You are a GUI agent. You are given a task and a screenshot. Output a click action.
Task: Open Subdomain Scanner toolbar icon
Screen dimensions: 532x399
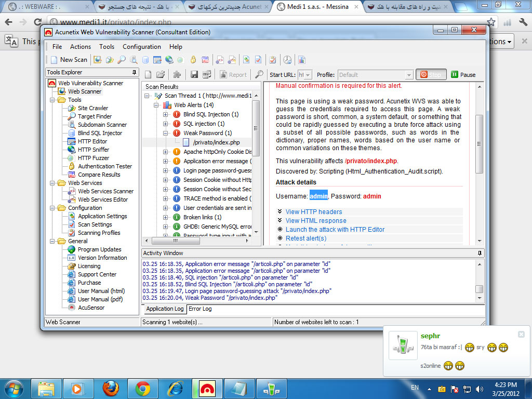point(134,60)
